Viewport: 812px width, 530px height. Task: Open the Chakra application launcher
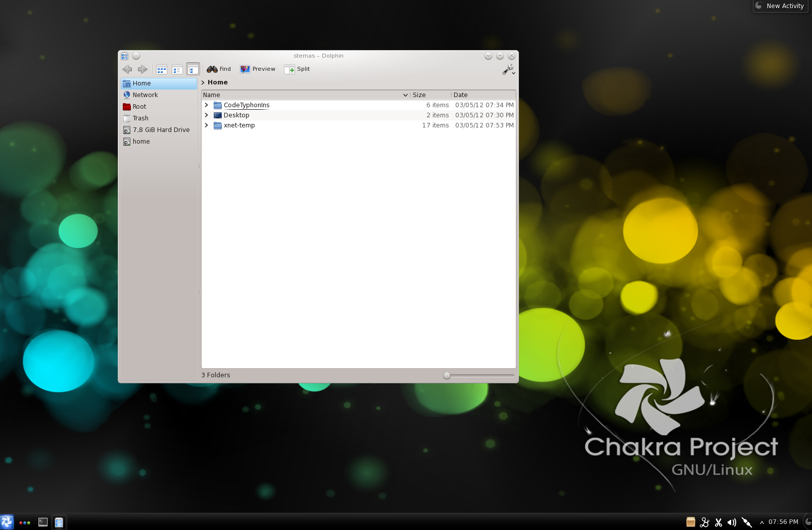click(x=7, y=522)
